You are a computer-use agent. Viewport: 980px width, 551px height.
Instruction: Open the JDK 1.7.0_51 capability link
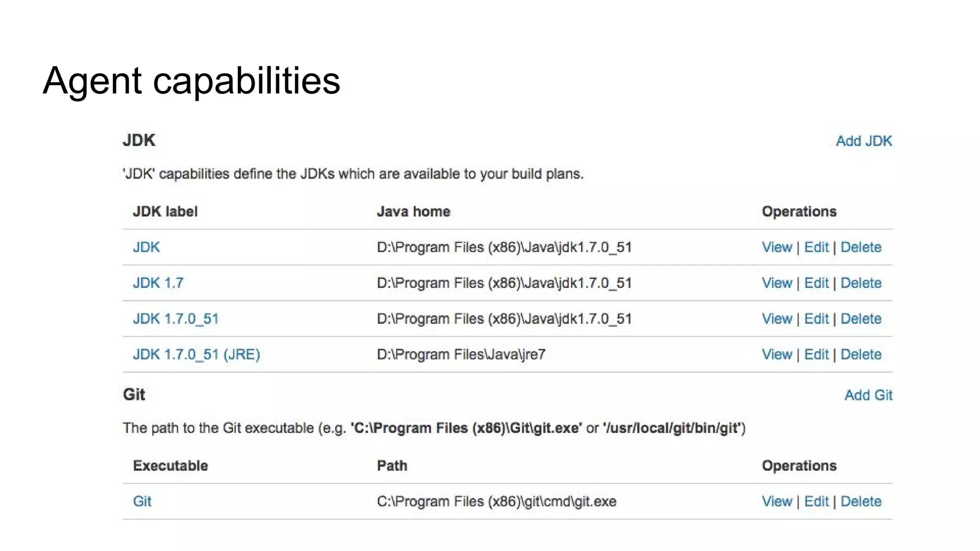click(x=176, y=319)
